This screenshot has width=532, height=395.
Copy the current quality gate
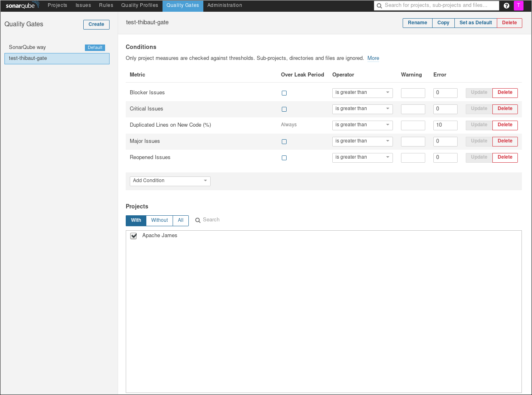click(443, 23)
